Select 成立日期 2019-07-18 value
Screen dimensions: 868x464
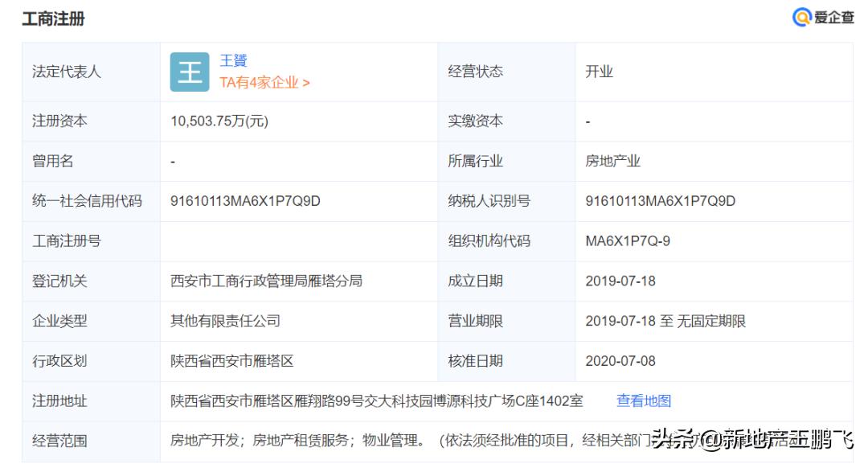620,281
